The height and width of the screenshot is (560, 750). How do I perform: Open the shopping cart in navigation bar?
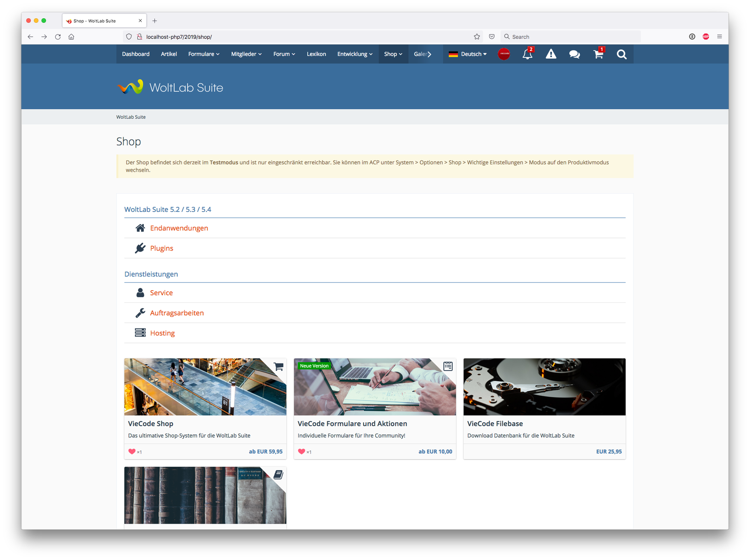(598, 54)
